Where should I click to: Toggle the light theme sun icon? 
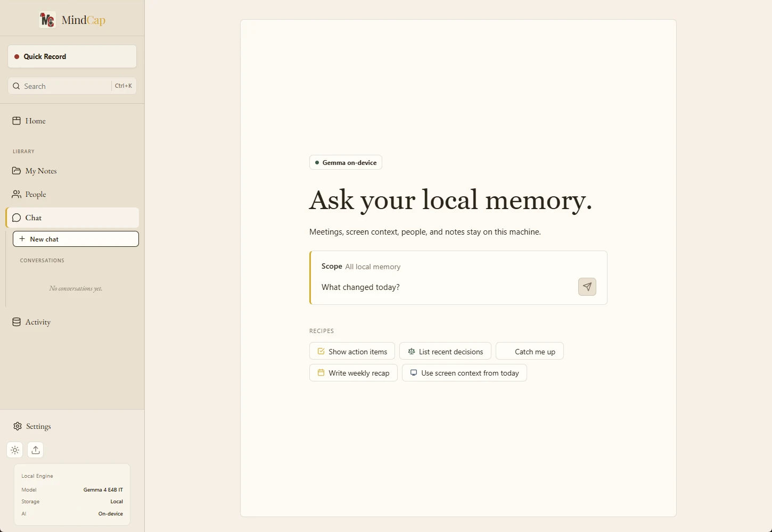pos(15,450)
